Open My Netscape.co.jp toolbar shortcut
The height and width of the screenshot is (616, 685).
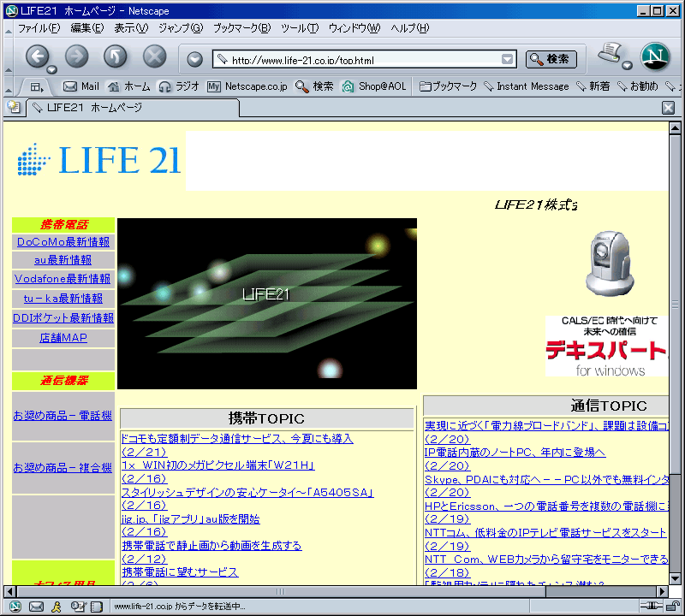click(247, 86)
